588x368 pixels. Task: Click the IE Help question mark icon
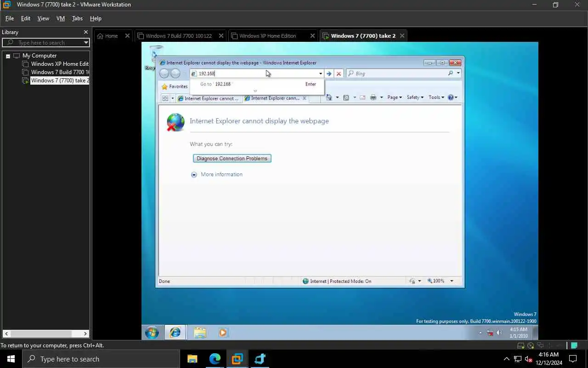coord(451,98)
